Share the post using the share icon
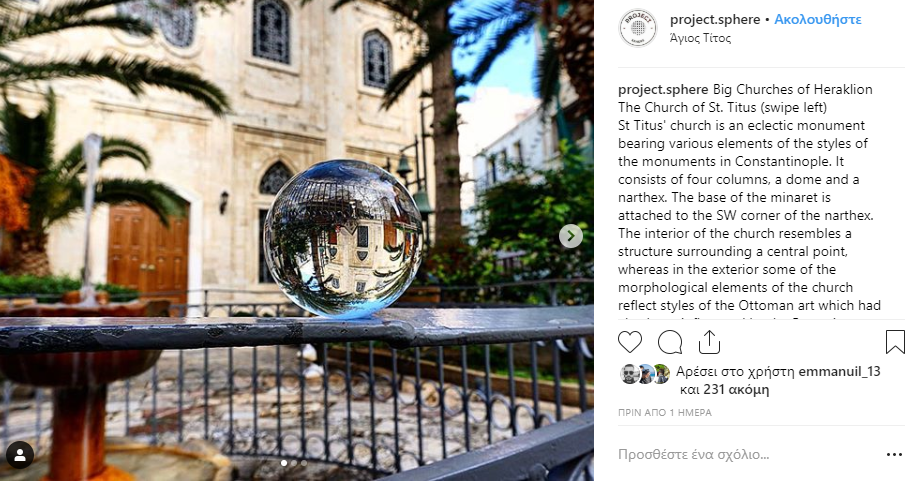 [x=709, y=342]
